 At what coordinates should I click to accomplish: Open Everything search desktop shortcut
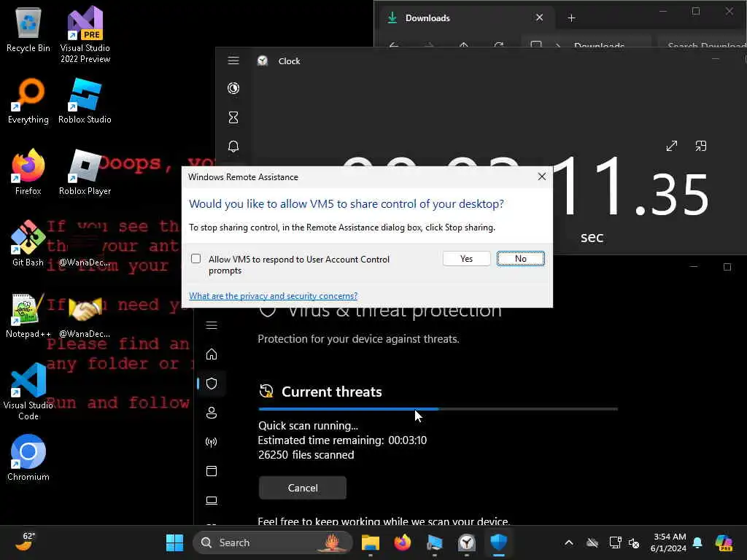click(x=28, y=101)
